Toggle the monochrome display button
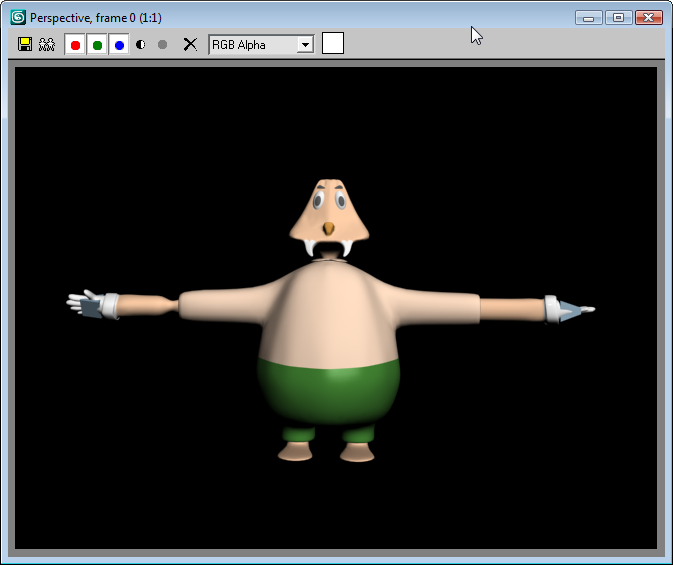 click(x=162, y=45)
